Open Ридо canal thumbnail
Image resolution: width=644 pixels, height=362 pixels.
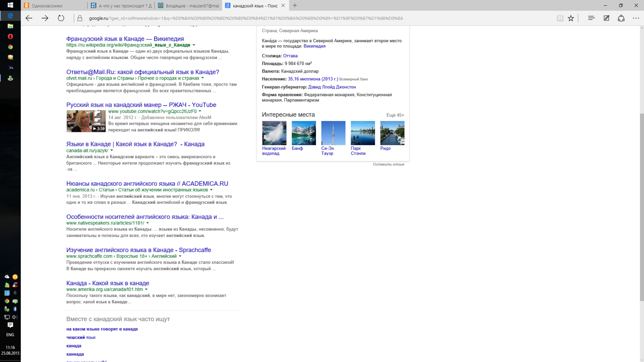point(392,133)
